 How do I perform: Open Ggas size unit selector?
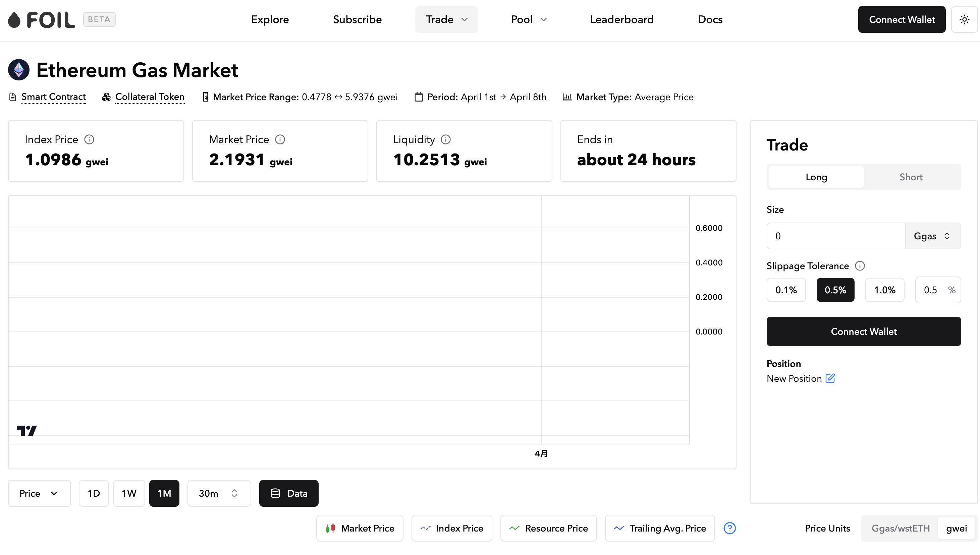pyautogui.click(x=932, y=236)
